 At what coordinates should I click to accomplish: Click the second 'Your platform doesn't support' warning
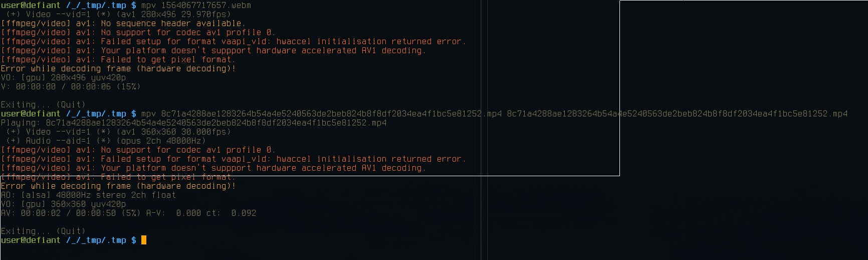[264, 168]
